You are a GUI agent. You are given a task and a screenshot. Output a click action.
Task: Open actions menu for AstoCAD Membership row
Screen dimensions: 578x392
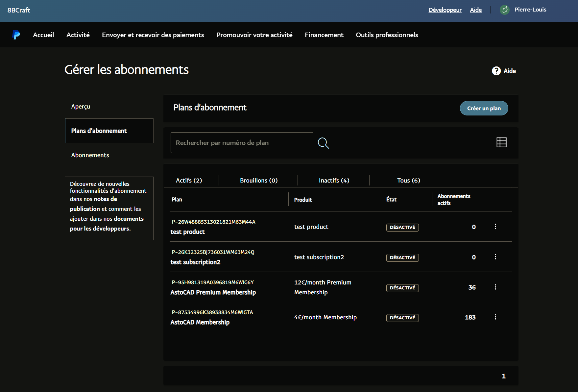[495, 317]
